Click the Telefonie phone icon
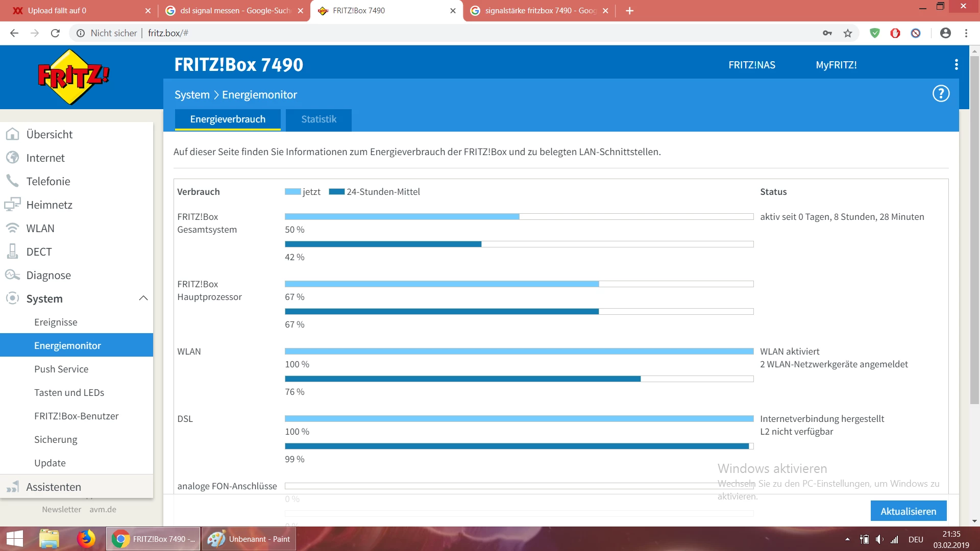Viewport: 980px width, 551px height. 12,181
